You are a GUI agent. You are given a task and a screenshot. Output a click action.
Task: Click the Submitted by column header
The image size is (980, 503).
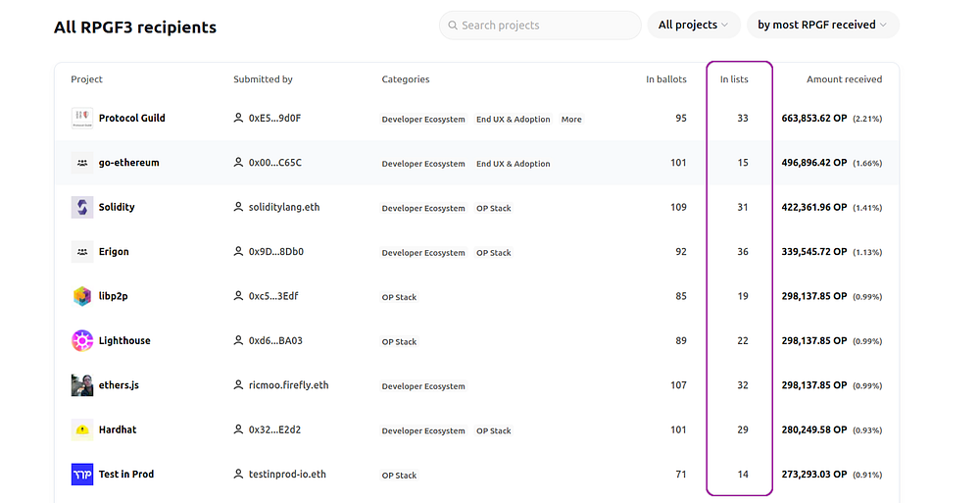pos(263,79)
